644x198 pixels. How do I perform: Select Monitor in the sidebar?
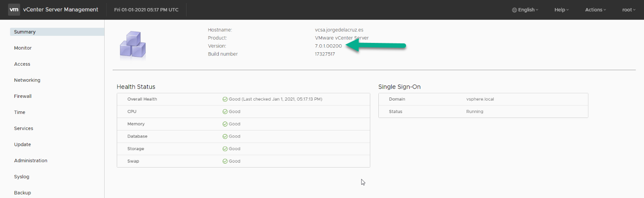[x=23, y=48]
